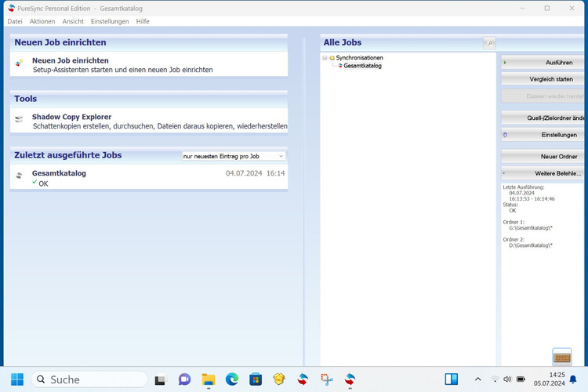Click the Quell-/Zielordner ändern button
Screen dimensions: 588x392
point(543,118)
